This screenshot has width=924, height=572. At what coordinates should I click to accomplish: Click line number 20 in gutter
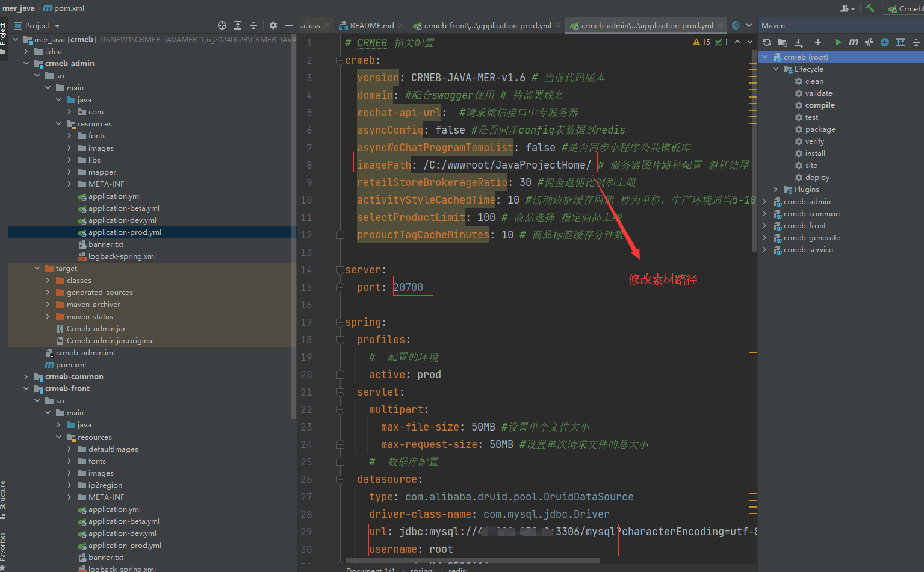pyautogui.click(x=306, y=375)
